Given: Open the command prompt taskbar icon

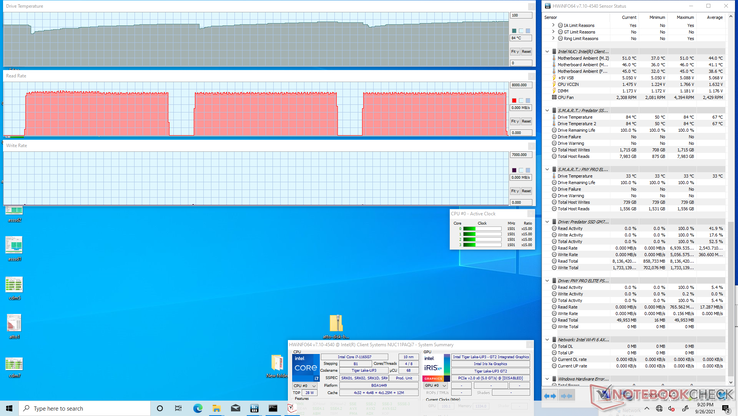Looking at the screenshot, I should (273, 408).
